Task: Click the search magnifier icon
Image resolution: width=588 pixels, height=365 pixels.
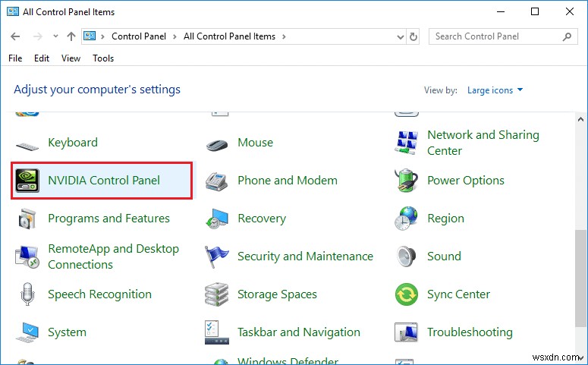Action: [567, 36]
